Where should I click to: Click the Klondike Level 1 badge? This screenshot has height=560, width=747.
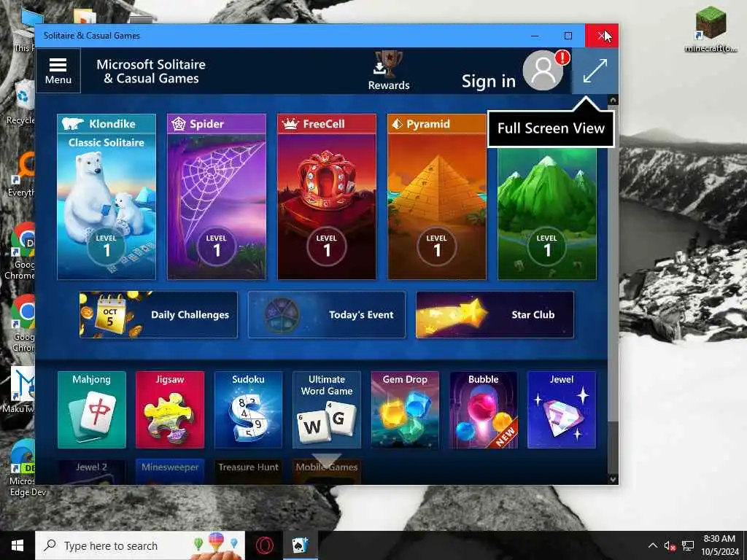coord(107,246)
